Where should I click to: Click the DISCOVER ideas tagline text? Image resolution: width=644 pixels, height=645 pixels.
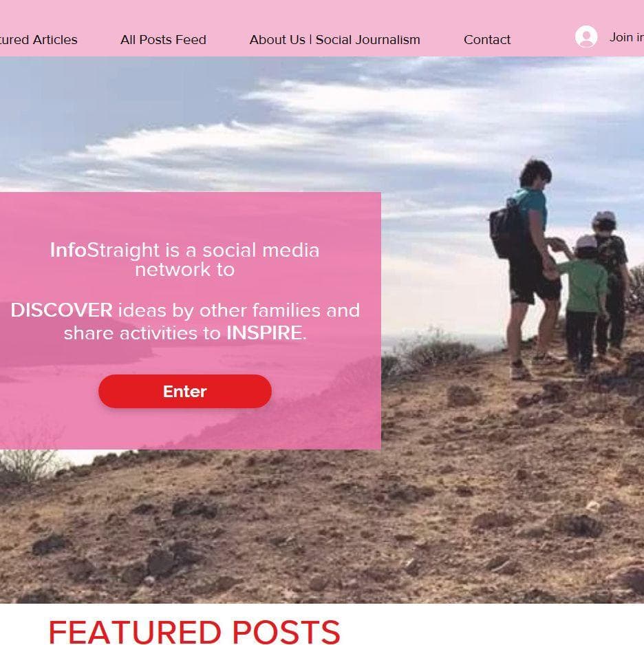pos(185,321)
